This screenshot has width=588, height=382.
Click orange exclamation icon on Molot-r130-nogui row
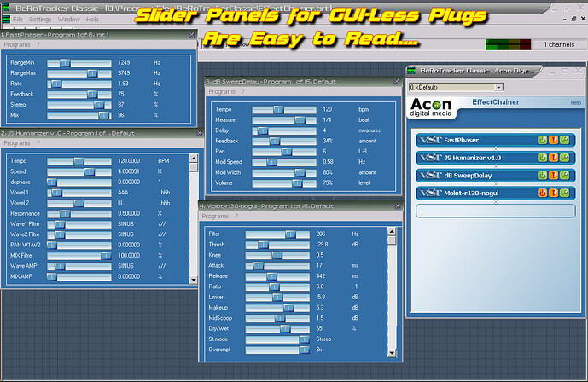tap(553, 193)
